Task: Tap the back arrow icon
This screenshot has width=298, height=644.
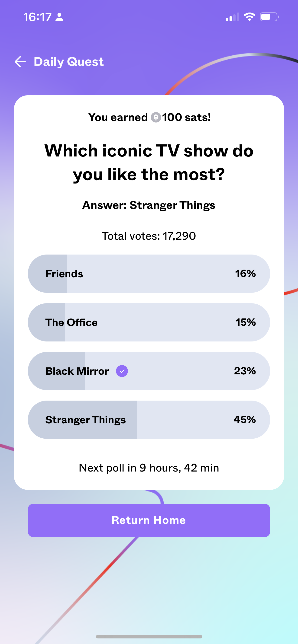Action: [x=20, y=62]
